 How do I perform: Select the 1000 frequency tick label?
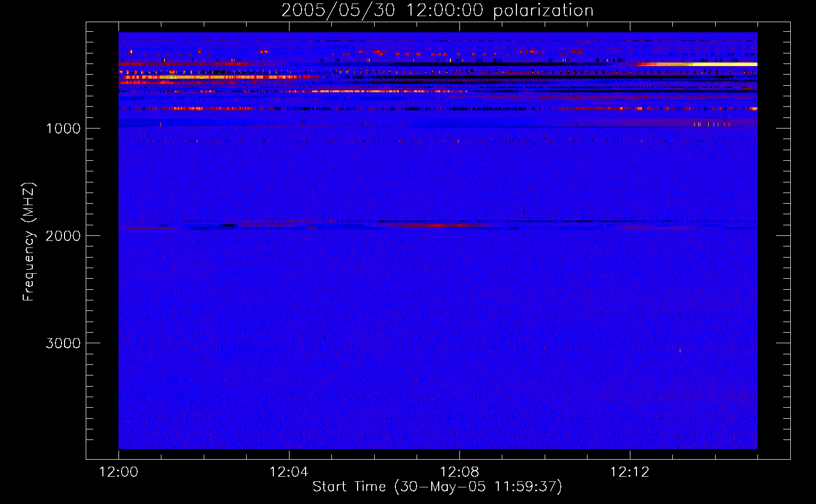pos(63,129)
